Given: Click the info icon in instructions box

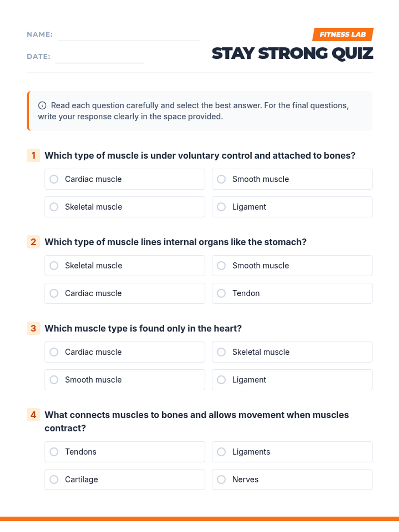Looking at the screenshot, I should pos(42,105).
